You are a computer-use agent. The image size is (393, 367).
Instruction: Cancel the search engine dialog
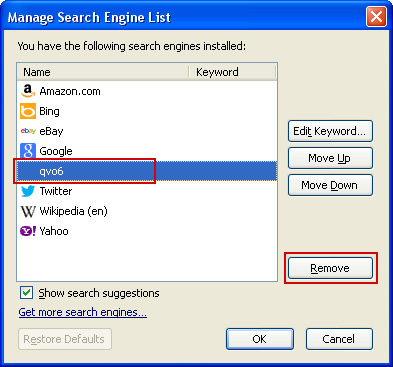coord(339,339)
